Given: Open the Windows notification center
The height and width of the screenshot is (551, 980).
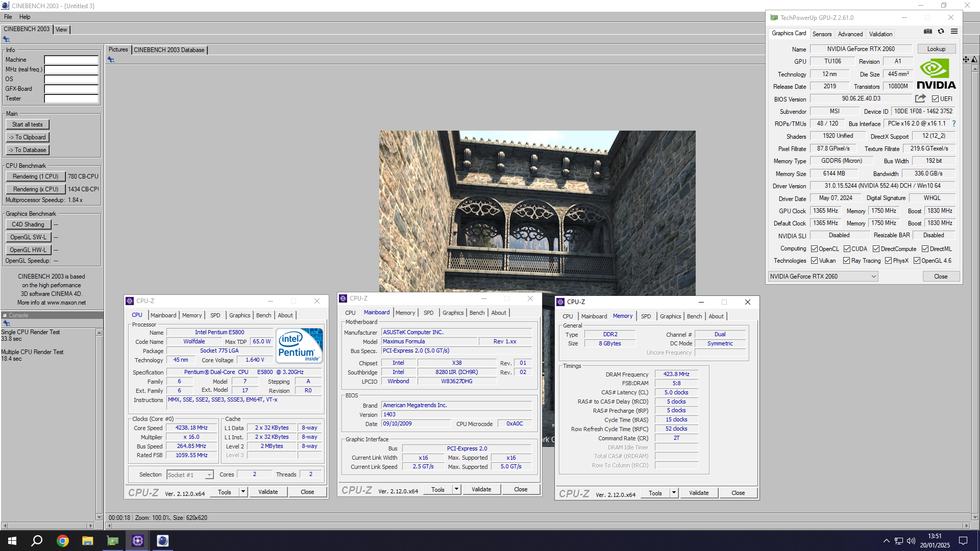Looking at the screenshot, I should pyautogui.click(x=963, y=541).
